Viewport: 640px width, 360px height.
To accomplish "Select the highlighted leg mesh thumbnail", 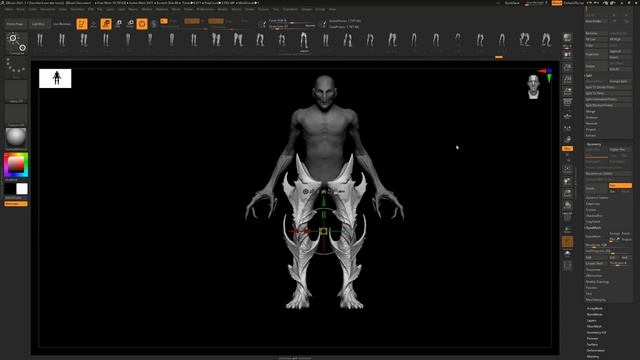I will [304, 41].
